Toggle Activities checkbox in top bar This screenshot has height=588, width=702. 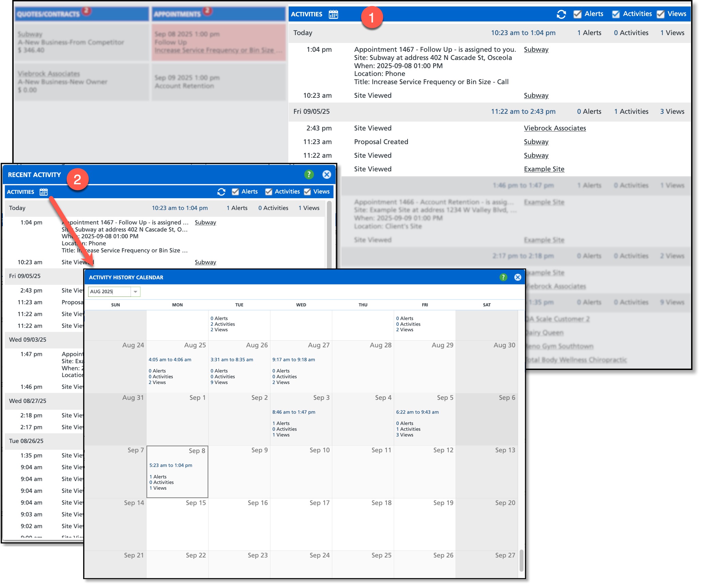[x=615, y=14]
